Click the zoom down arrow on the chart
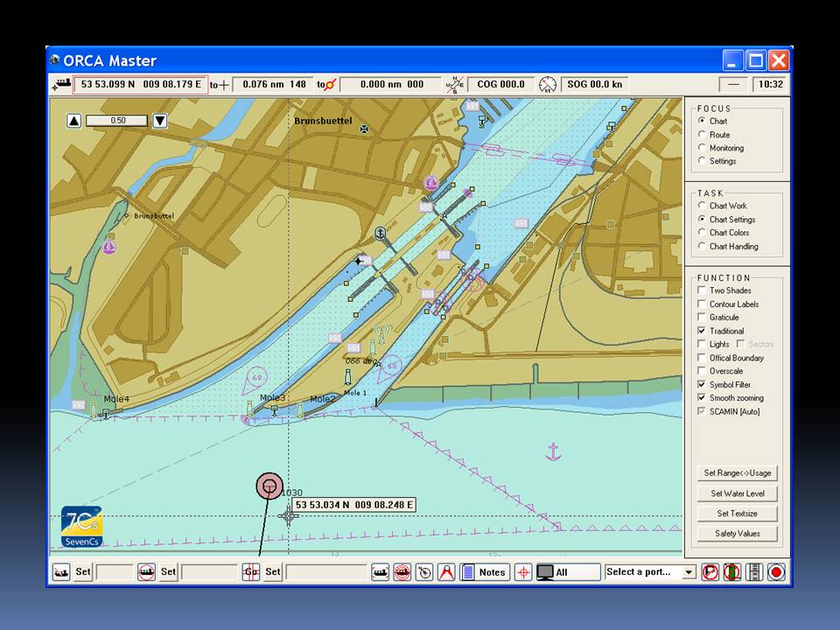The width and height of the screenshot is (840, 630). [x=159, y=121]
